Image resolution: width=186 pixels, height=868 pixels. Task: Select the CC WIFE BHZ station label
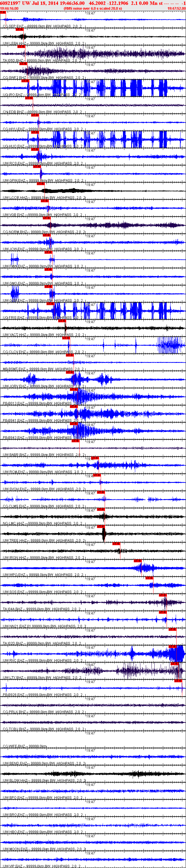14,746
